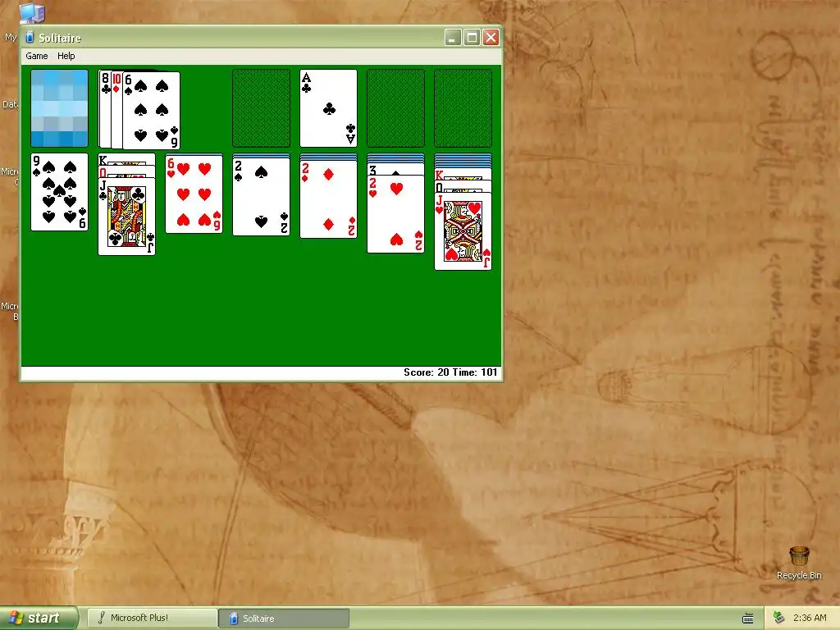Screen dimensions: 840x630
Task: Open the Recycle Bin desktop icon
Action: click(799, 563)
